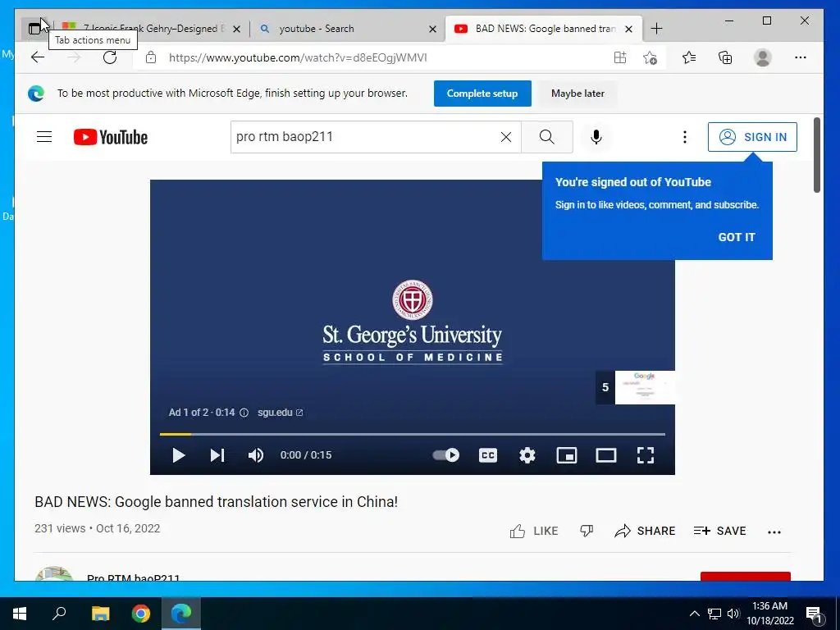Add this page to favorites with the star-plus icon
The image size is (840, 630).
[x=650, y=57]
